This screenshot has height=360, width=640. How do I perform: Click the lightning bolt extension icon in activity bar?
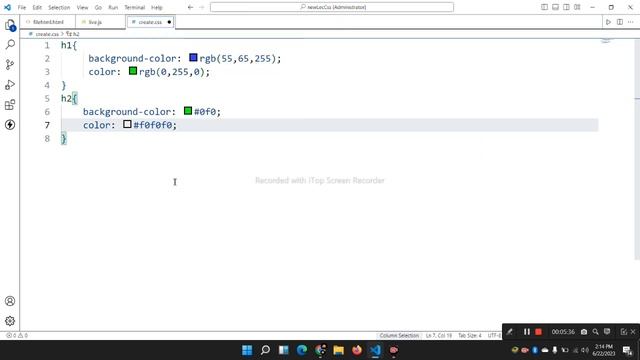(x=10, y=124)
